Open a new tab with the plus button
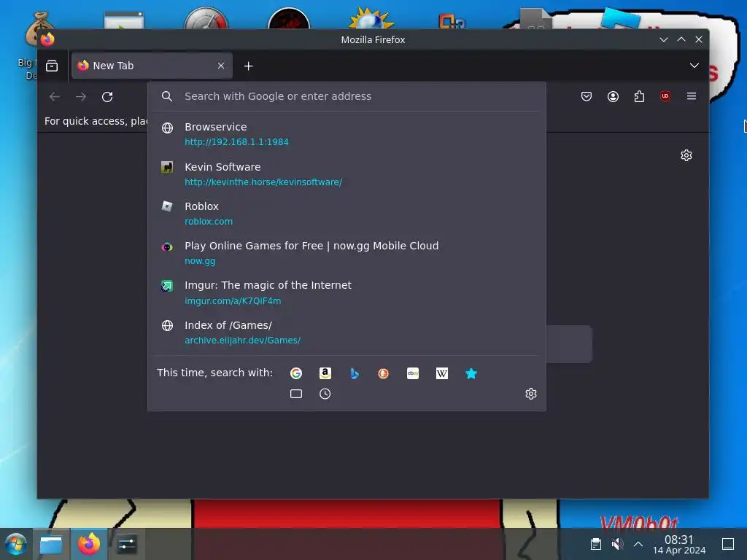 coord(248,66)
